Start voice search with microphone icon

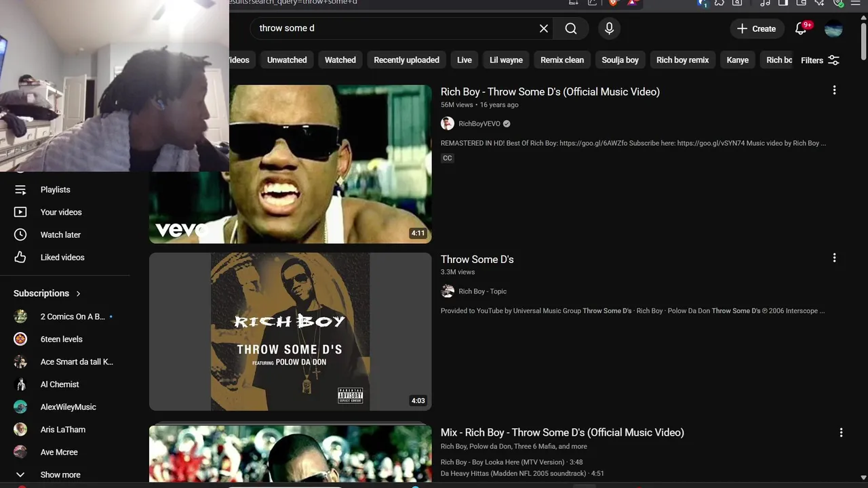point(609,28)
